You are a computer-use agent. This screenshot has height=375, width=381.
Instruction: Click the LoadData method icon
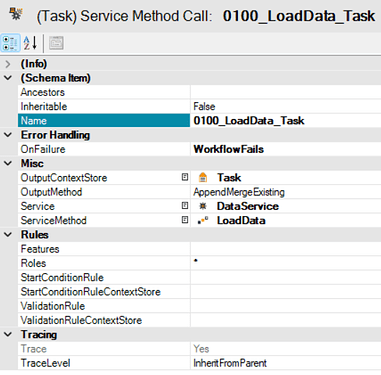click(x=203, y=220)
